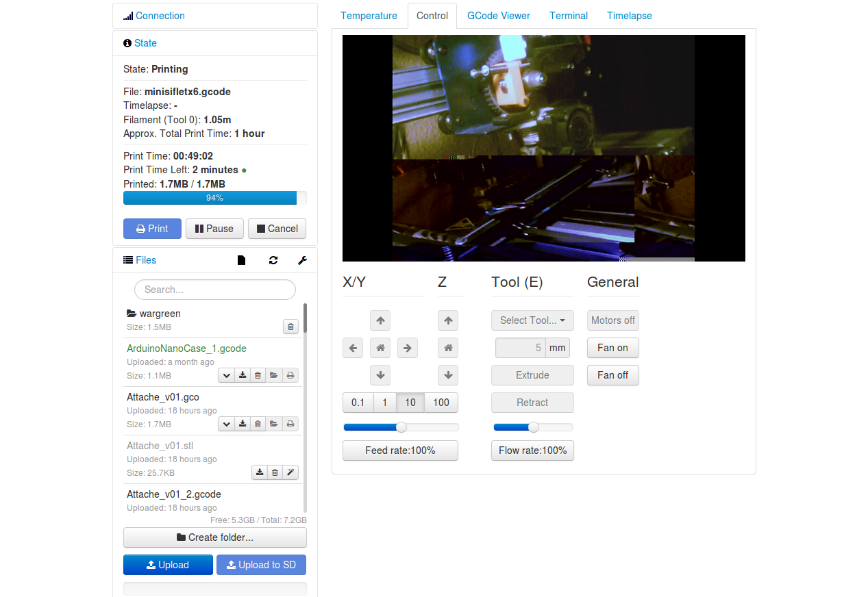Collapse the State panel

click(x=145, y=43)
